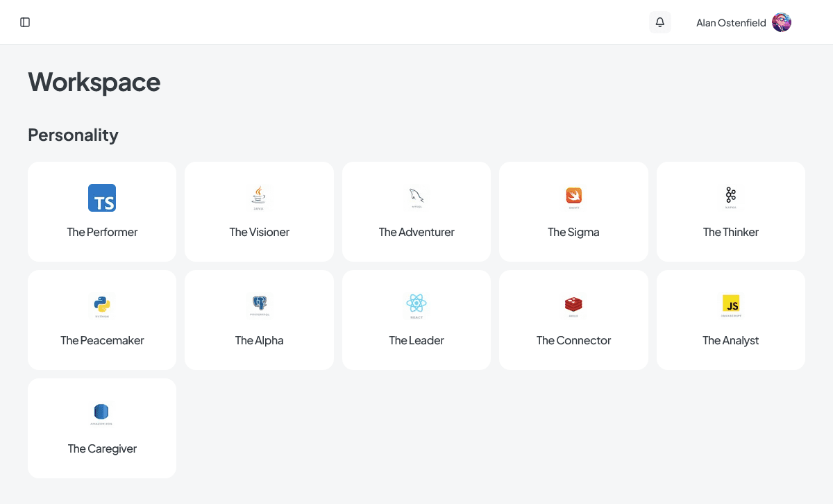Select the TypeScript icon on The Performer card
The width and height of the screenshot is (833, 504).
102,198
